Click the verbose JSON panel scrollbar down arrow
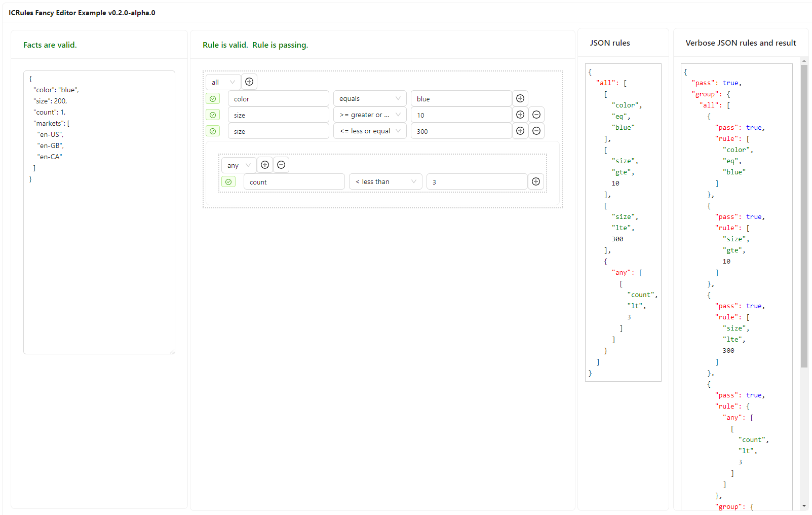This screenshot has height=515, width=812. click(x=804, y=506)
